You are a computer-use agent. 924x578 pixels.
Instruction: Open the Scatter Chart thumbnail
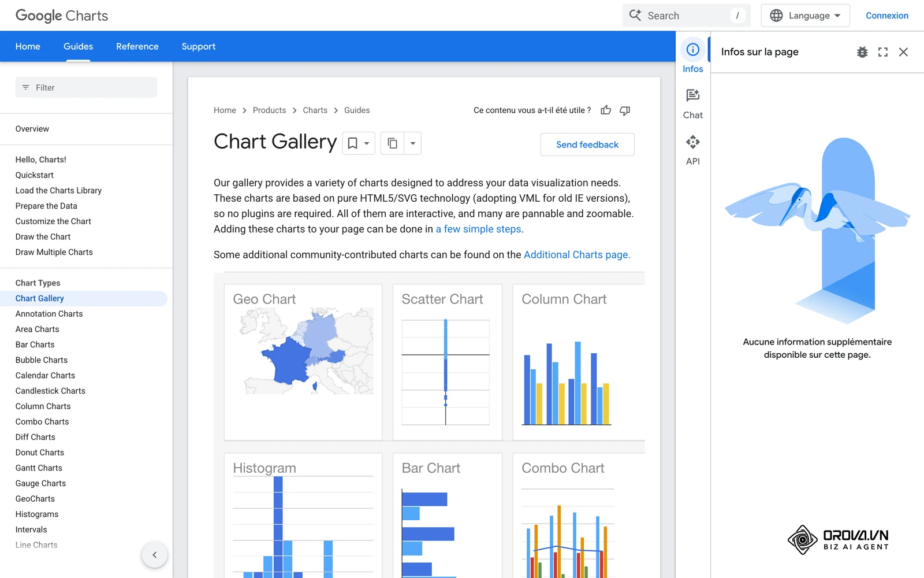pyautogui.click(x=448, y=362)
